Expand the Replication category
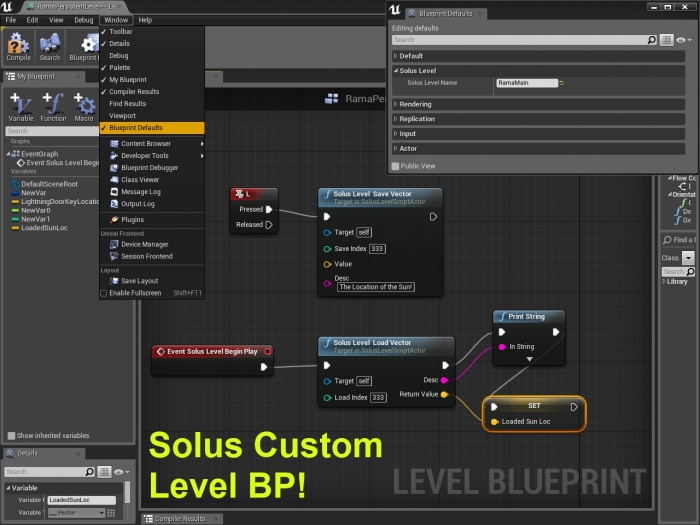700x525 pixels. [396, 119]
